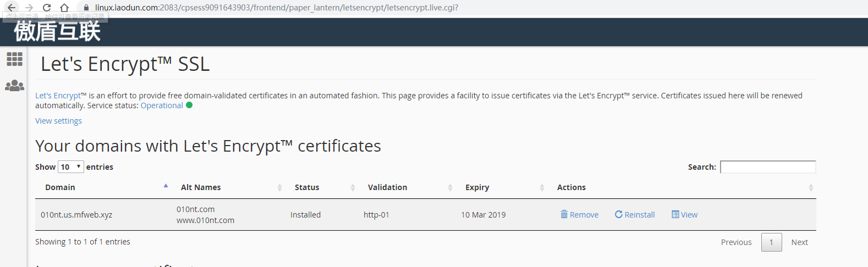Sort table by Expiry column

(477, 187)
